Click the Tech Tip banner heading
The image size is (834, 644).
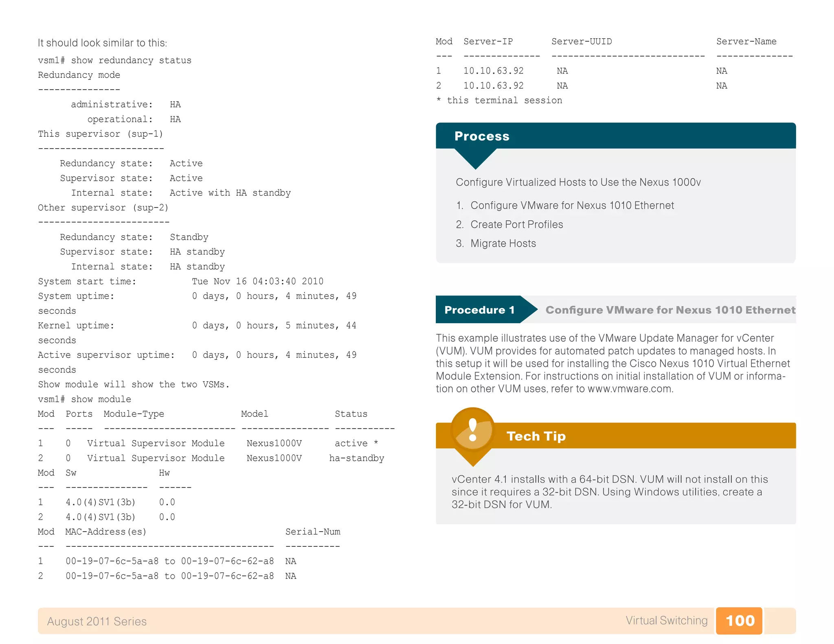click(536, 436)
